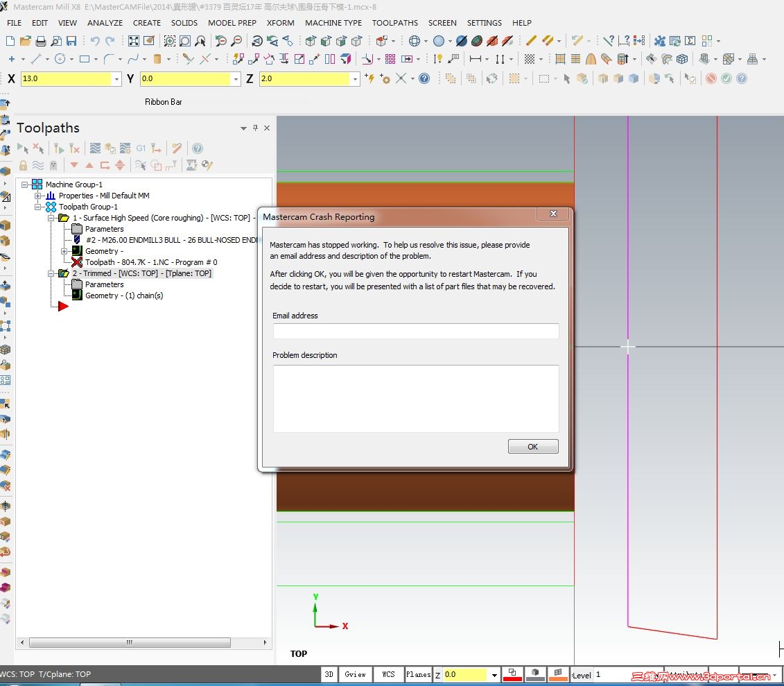Click OK in Crash Reporting dialog

coord(533,446)
